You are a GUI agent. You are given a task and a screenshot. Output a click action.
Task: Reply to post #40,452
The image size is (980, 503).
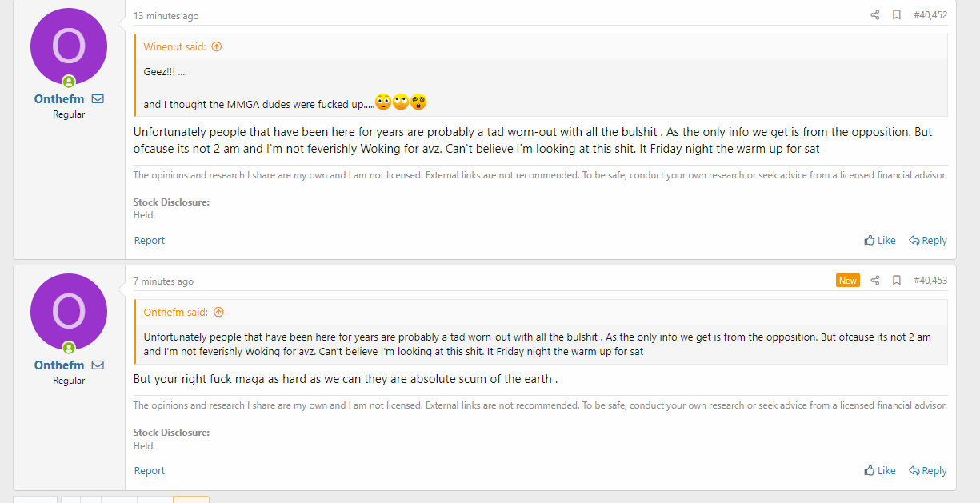click(928, 241)
